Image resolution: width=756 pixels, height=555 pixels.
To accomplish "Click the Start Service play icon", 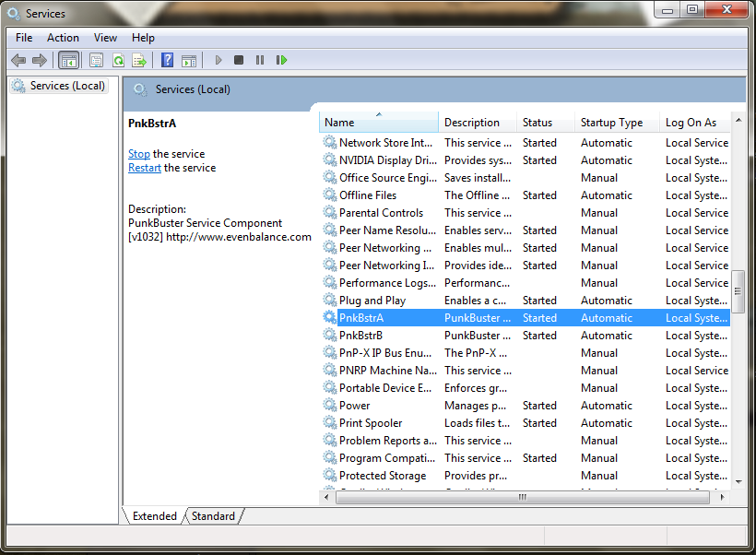I will pyautogui.click(x=219, y=60).
